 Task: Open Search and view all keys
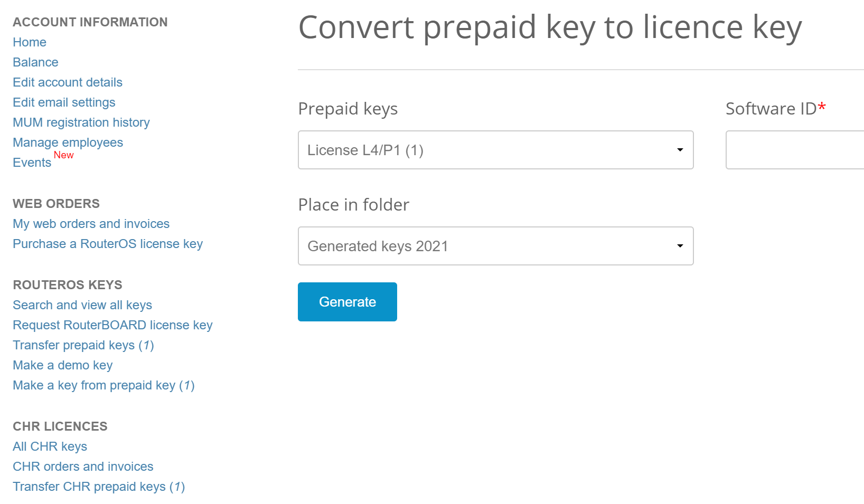coord(82,305)
